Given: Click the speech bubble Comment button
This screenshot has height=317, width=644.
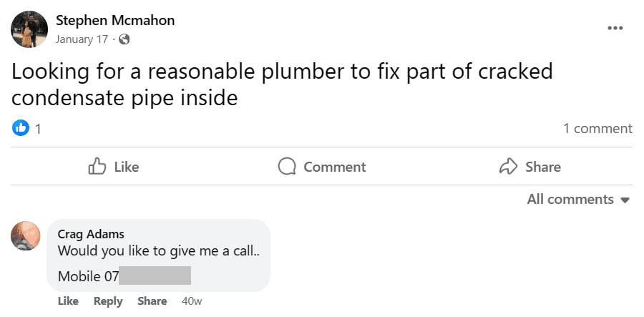Looking at the screenshot, I should 322,167.
